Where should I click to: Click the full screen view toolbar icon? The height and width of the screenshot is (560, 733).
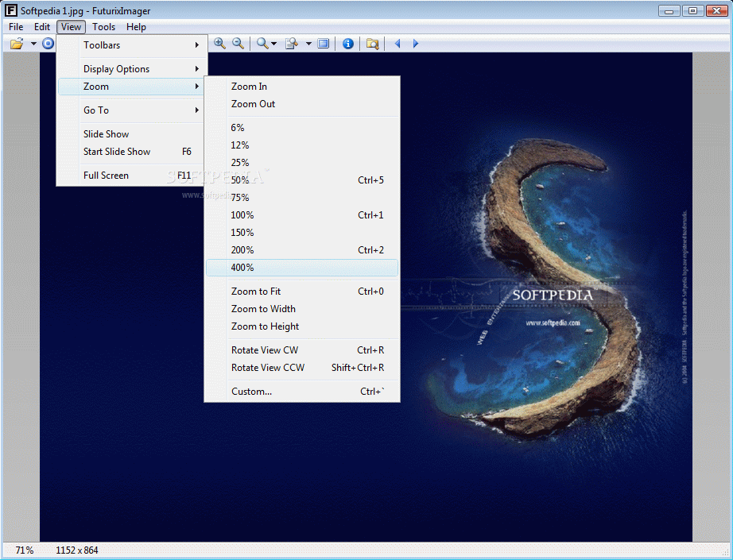[x=323, y=44]
